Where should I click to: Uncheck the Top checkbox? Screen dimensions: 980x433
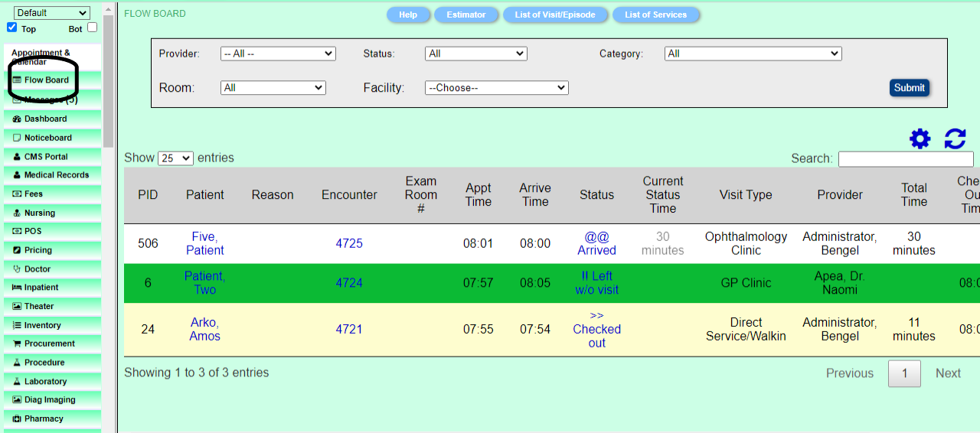pyautogui.click(x=11, y=28)
